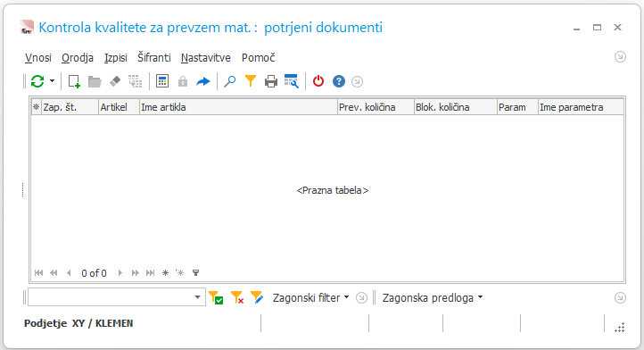Edit filter with pencil funnel icon
The width and height of the screenshot is (644, 350).
[257, 297]
